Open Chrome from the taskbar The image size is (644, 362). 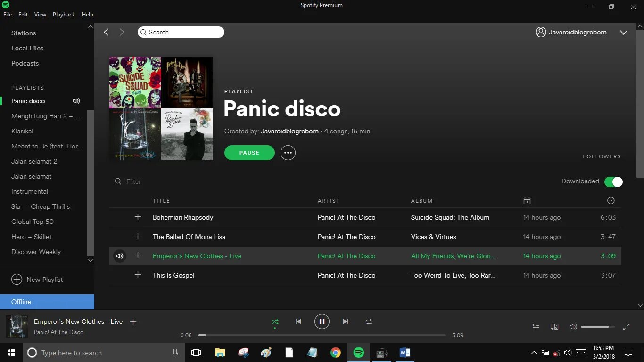(x=336, y=353)
